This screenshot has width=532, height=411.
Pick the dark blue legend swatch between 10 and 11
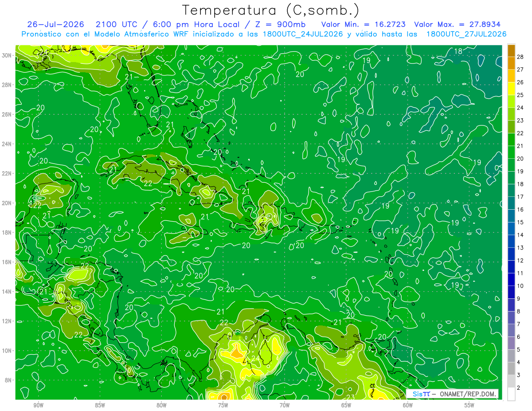click(511, 280)
